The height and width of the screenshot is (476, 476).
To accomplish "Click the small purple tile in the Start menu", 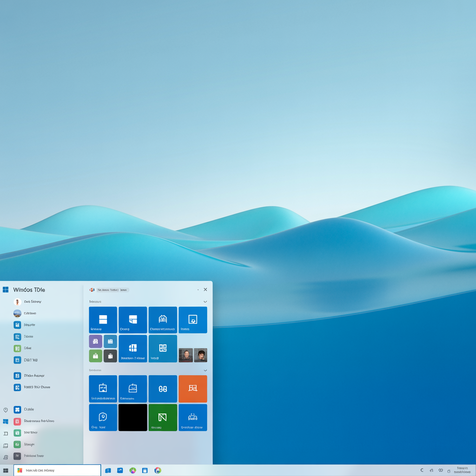I will [95, 341].
